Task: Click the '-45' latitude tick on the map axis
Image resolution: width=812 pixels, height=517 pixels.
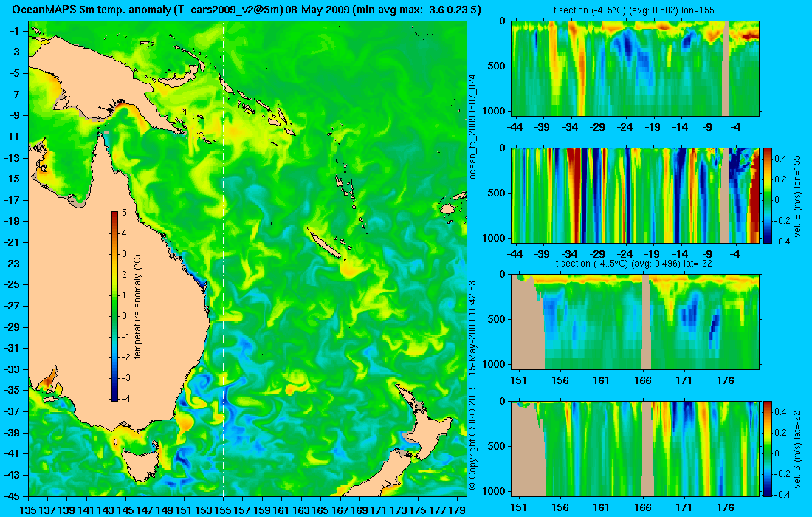Action: click(12, 496)
